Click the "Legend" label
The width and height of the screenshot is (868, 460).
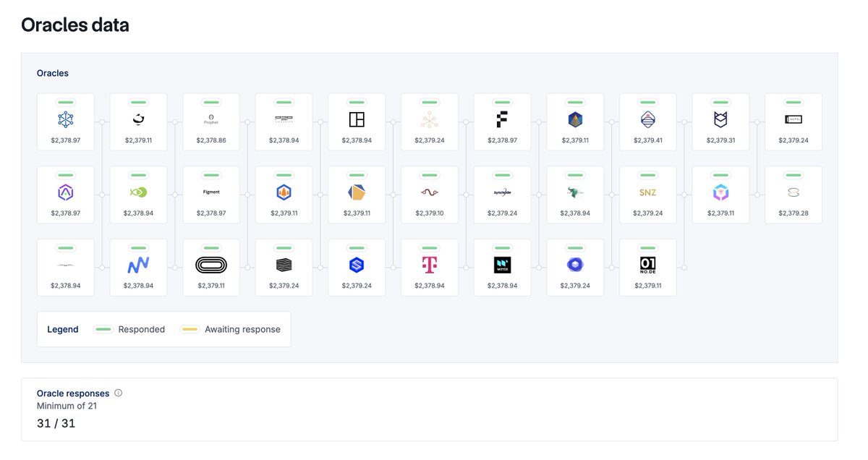point(63,329)
